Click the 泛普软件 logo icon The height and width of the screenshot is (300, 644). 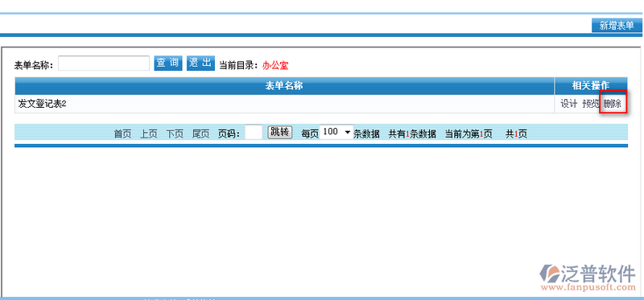pos(550,273)
